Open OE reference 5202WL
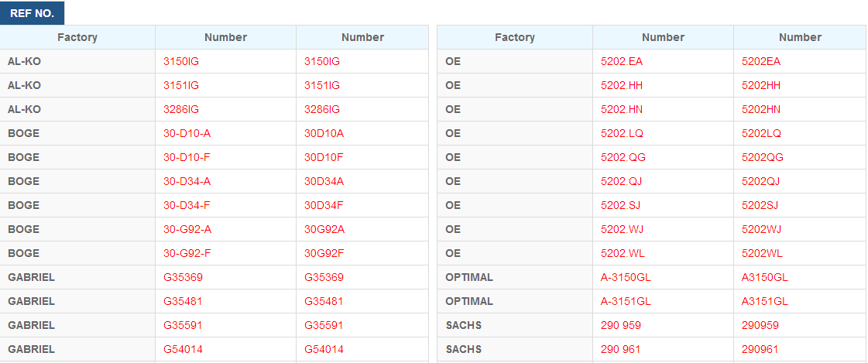Viewport: 868px width, 363px height. click(x=762, y=253)
